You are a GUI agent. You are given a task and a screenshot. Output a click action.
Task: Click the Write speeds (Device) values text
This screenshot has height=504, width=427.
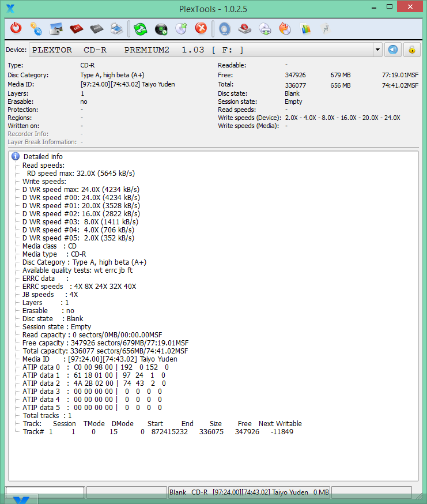tap(342, 118)
